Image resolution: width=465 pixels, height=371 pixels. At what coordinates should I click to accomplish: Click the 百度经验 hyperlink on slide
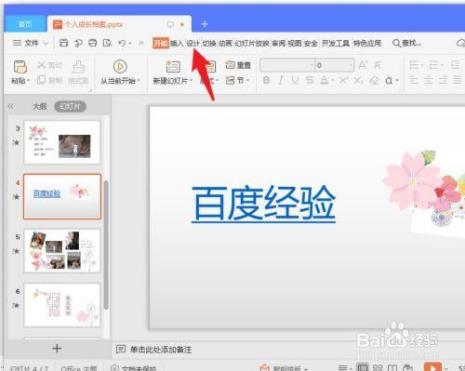pyautogui.click(x=263, y=203)
